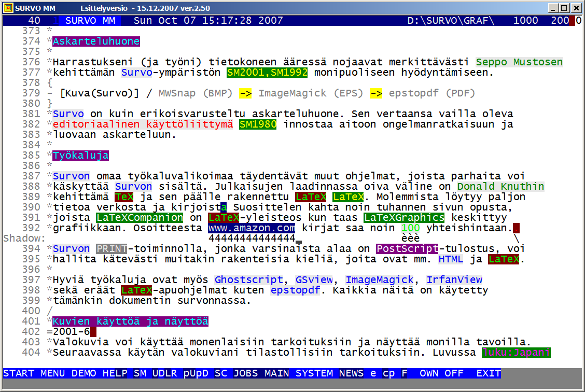This screenshot has height=392, width=585.
Task: Click line number 387 in the margin
Action: [31, 176]
